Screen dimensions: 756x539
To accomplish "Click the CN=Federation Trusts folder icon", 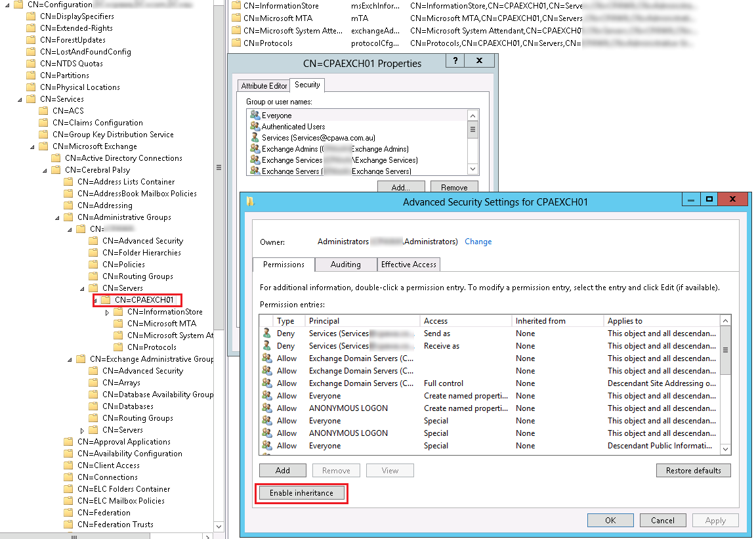I will [x=68, y=525].
